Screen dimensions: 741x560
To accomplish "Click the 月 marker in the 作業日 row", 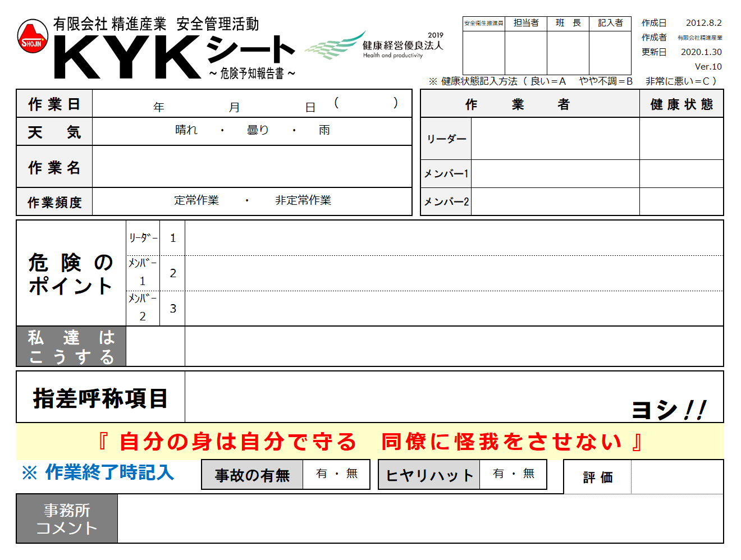I will pos(235,107).
